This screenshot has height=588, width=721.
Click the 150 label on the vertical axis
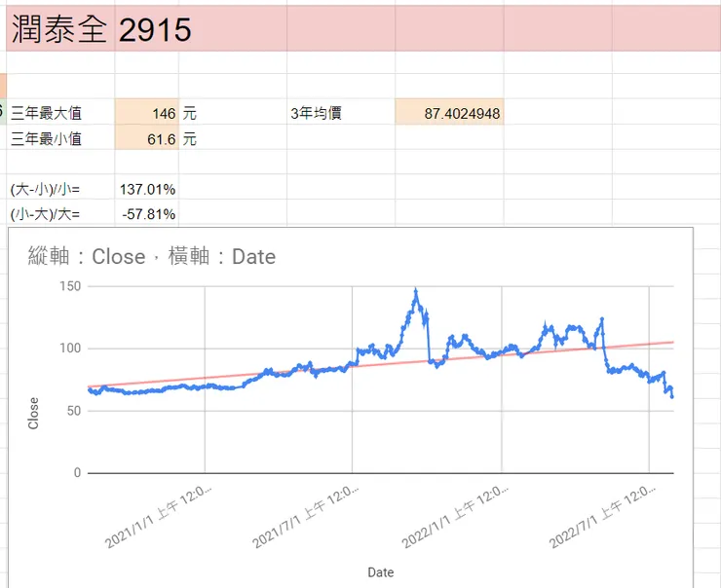click(x=69, y=286)
